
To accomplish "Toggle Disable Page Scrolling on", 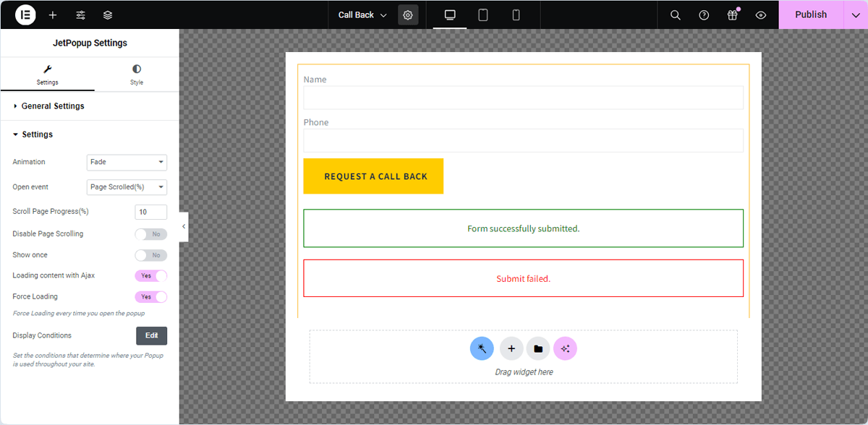I will [150, 233].
